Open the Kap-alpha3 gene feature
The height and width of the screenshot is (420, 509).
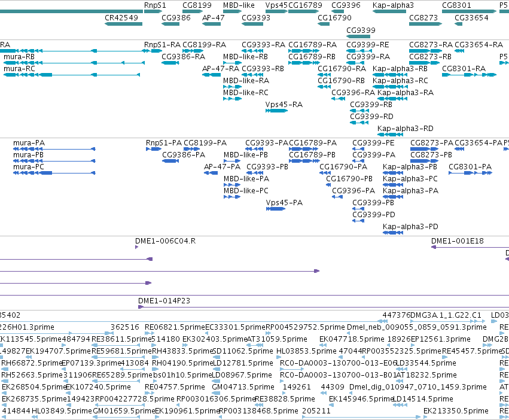coord(389,11)
